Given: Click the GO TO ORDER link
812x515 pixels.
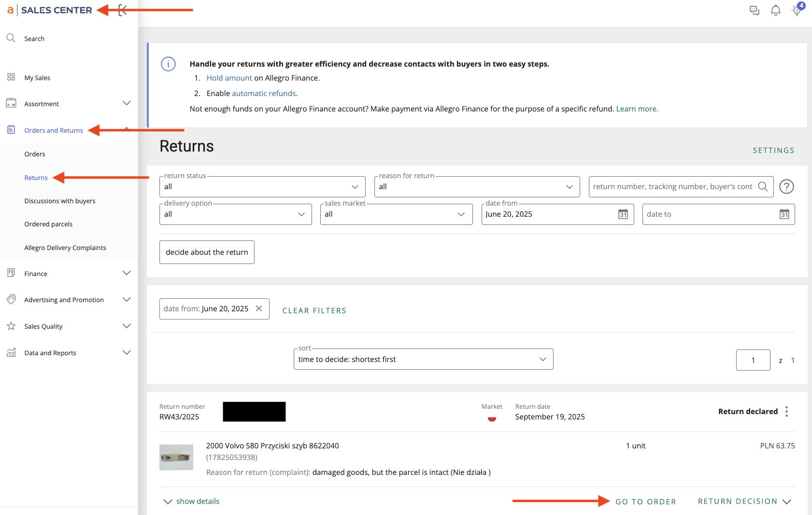Looking at the screenshot, I should pos(645,501).
